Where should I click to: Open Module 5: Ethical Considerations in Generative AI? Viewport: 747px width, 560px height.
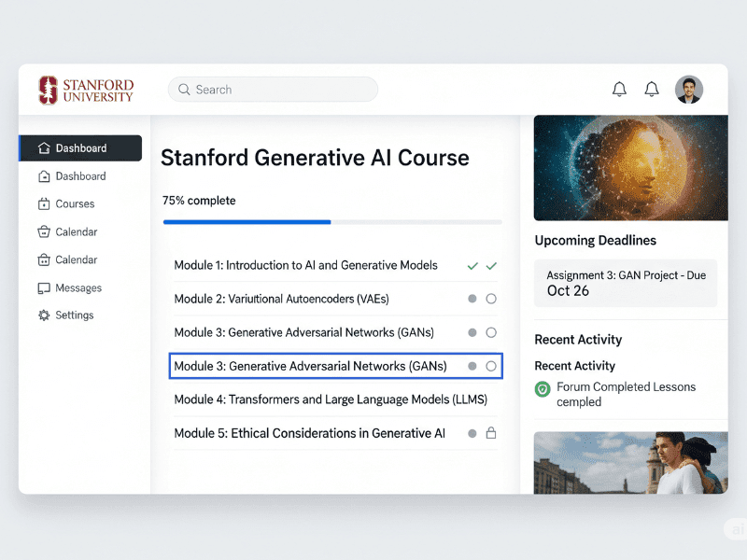335,433
